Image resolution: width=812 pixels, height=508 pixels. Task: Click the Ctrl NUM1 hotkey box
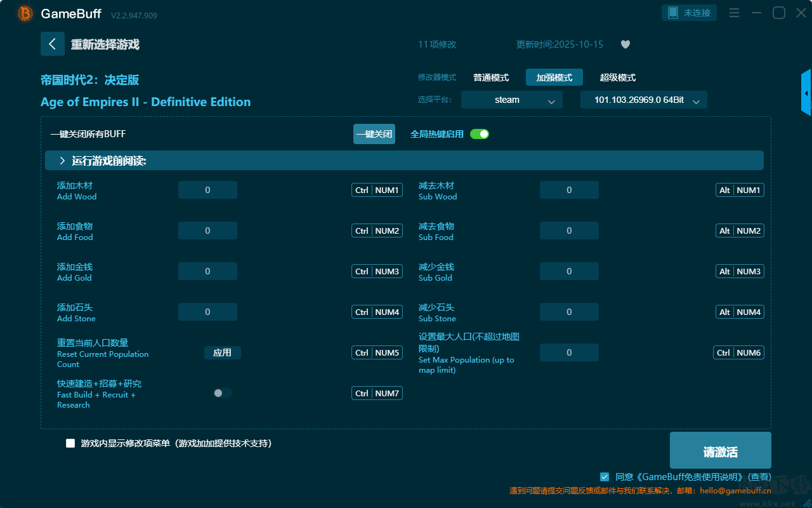[377, 190]
